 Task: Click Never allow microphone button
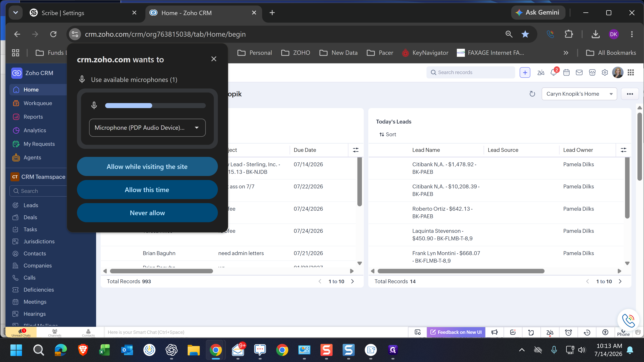[147, 213]
